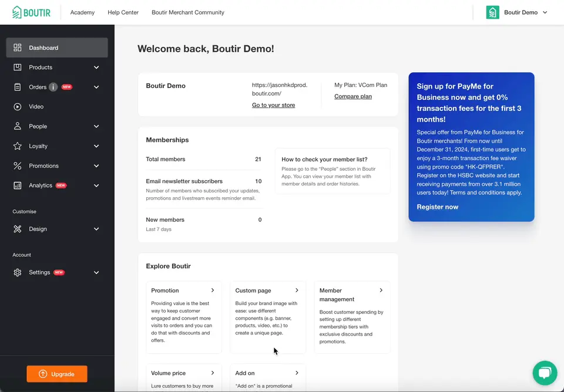The width and height of the screenshot is (564, 392).
Task: Click the Boutir logo in header
Action: pyautogui.click(x=31, y=12)
